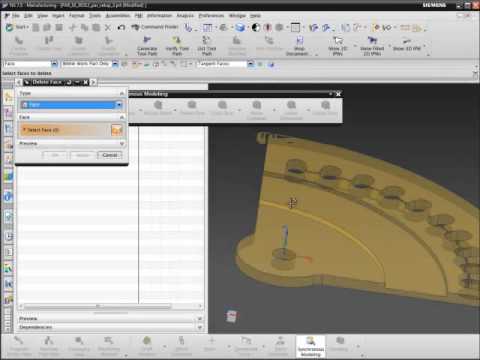This screenshot has height=360, width=480.
Task: Click the left arrow beside Delete Face title
Action: pos(19,82)
